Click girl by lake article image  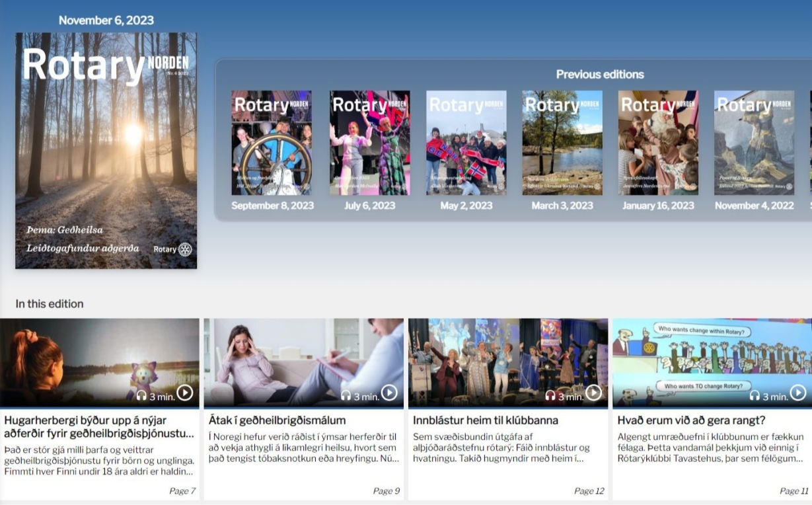(99, 362)
